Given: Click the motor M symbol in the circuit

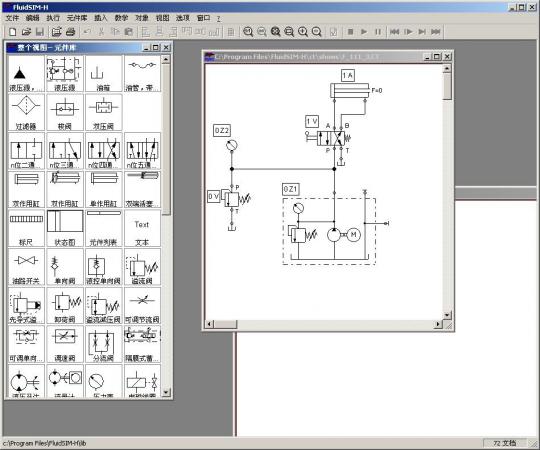Looking at the screenshot, I should [x=353, y=235].
